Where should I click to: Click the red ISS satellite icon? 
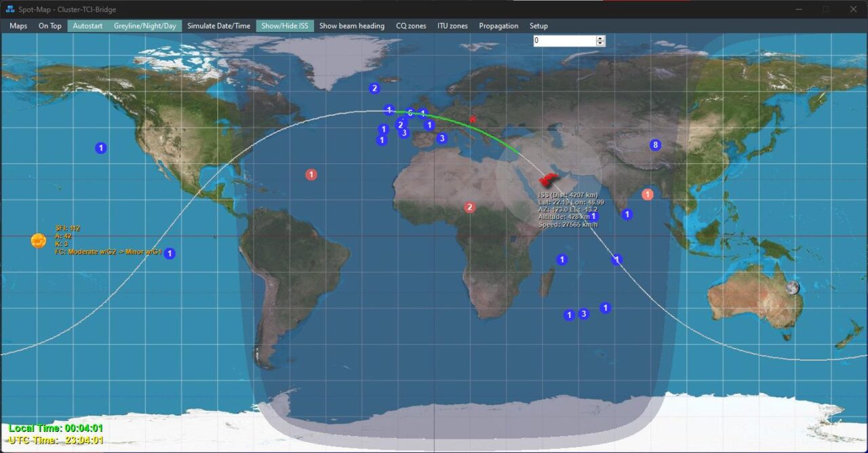click(x=547, y=180)
